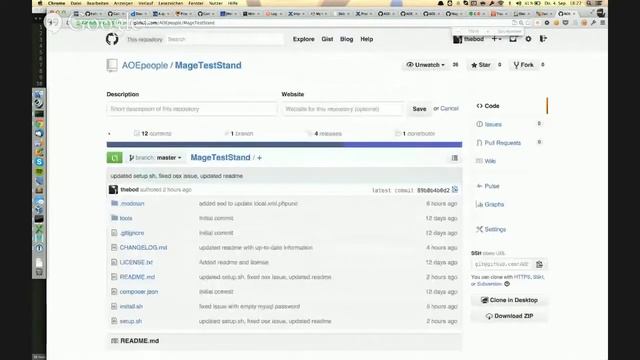Switch clone URL to Subversion
640x360 pixels.
pos(489,284)
